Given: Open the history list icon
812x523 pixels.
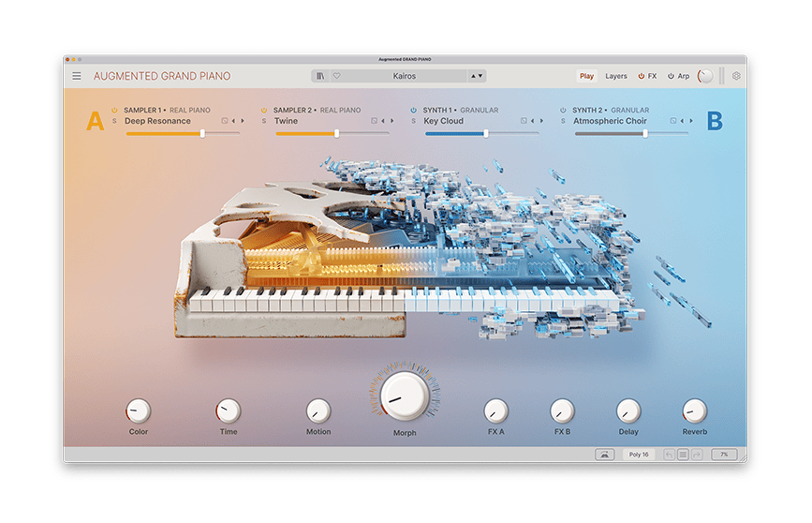Looking at the screenshot, I should tap(683, 455).
